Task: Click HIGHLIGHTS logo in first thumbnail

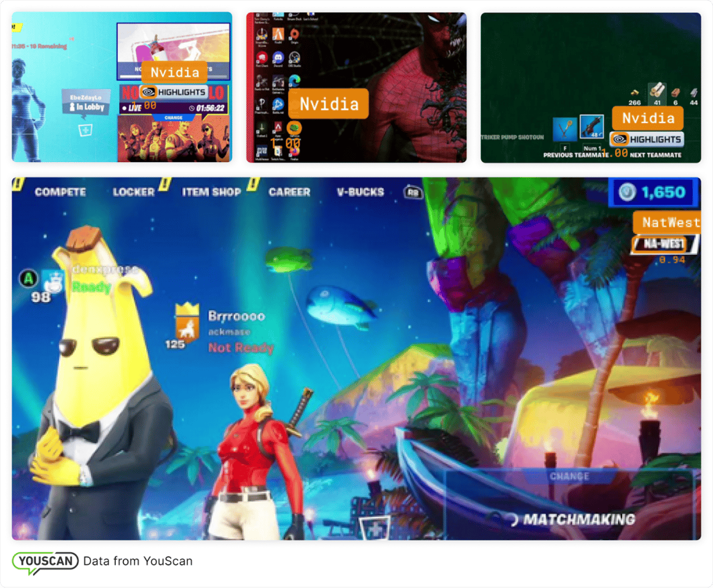Action: 173,92
